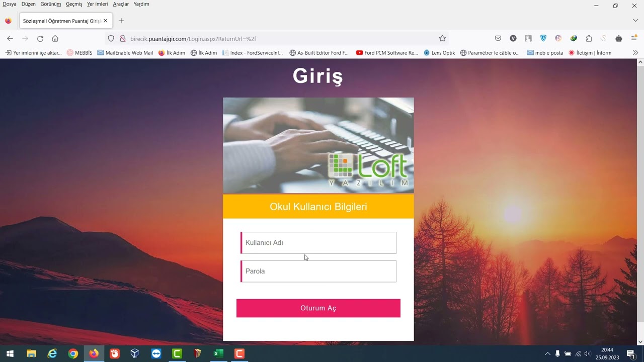This screenshot has height=362, width=644.
Task: Open Wi-Fi network settings in tray
Action: [x=578, y=353]
